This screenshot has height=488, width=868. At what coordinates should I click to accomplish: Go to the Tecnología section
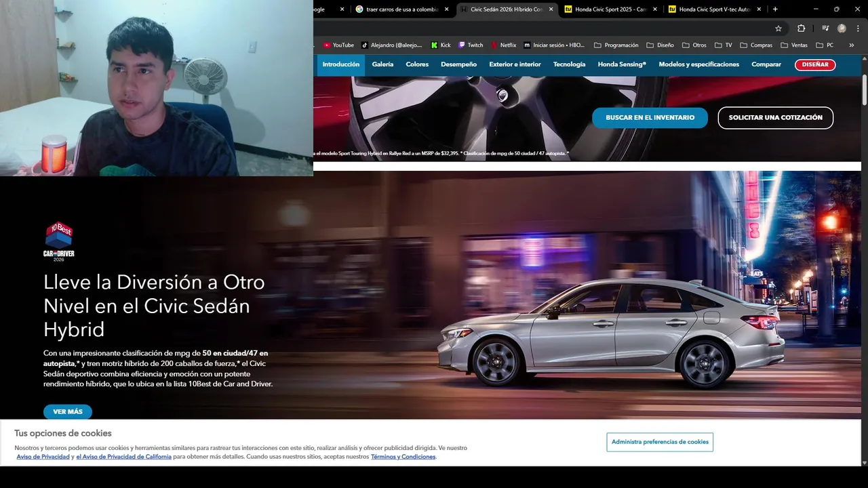(569, 64)
